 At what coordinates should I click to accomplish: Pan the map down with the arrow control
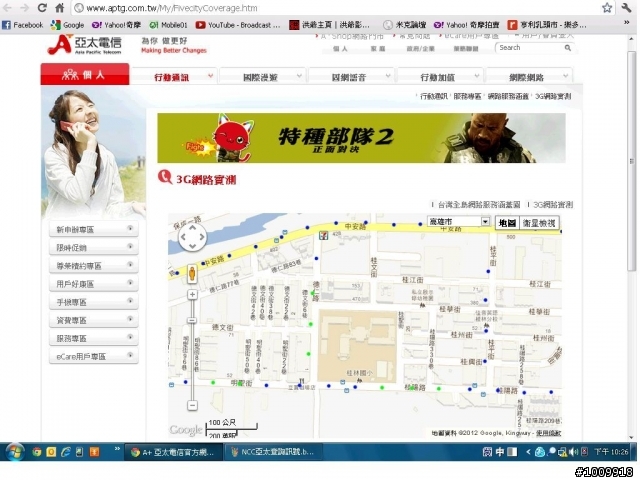[192, 245]
